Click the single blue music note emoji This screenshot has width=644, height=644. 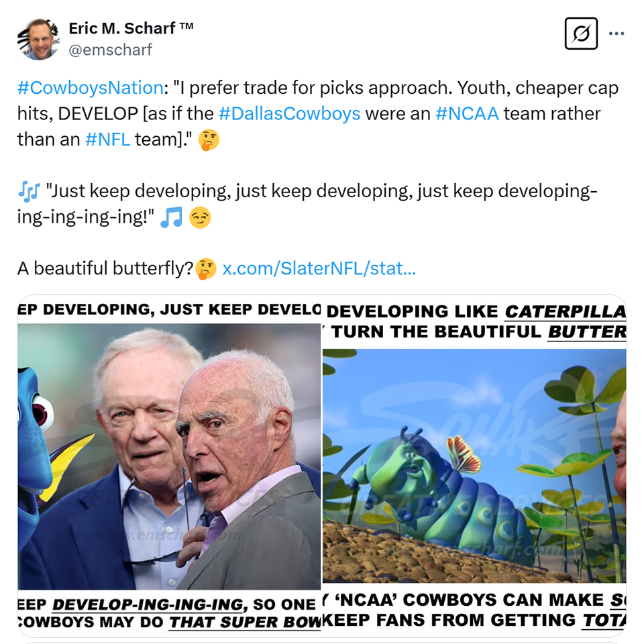171,217
